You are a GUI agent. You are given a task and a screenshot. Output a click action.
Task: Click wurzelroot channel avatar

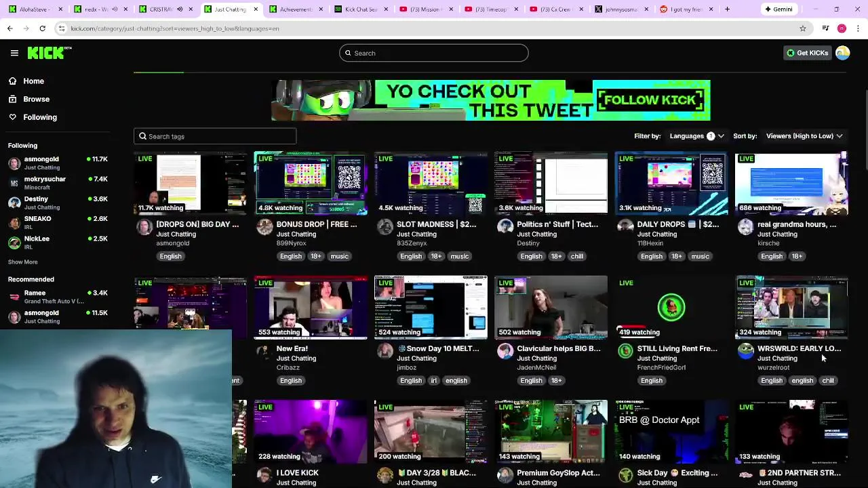pyautogui.click(x=745, y=350)
